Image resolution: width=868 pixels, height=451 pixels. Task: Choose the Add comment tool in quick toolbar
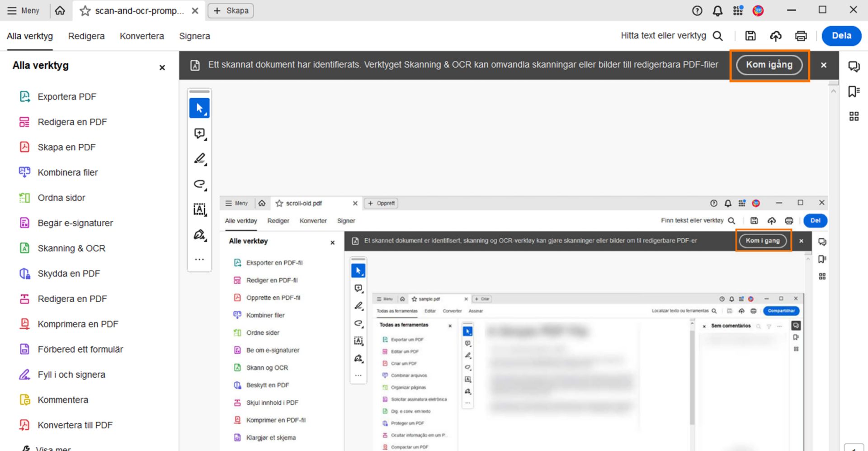[199, 133]
